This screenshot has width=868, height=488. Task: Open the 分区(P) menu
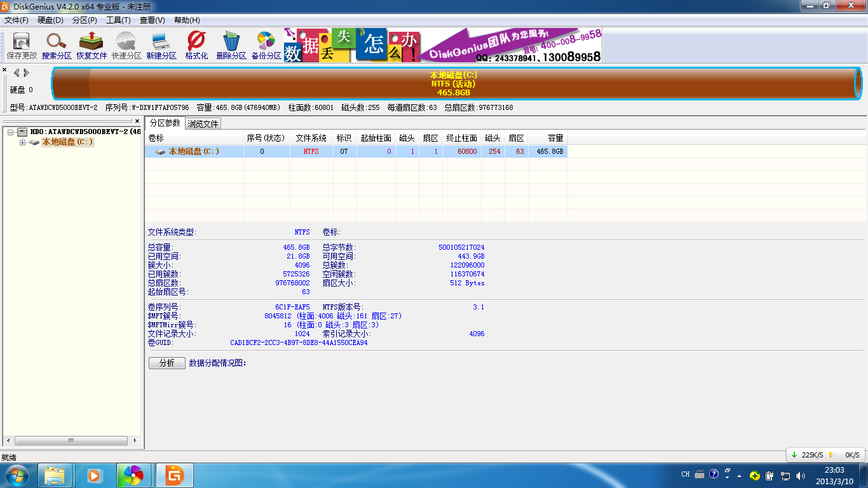click(85, 20)
